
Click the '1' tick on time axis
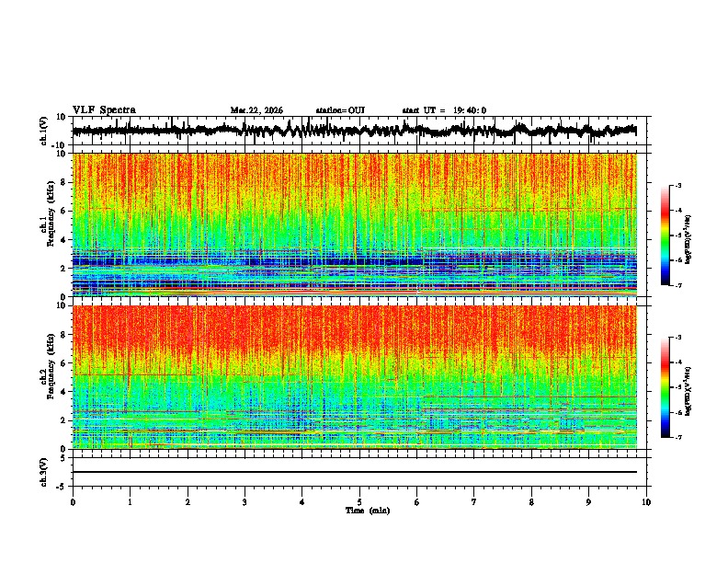(x=130, y=502)
